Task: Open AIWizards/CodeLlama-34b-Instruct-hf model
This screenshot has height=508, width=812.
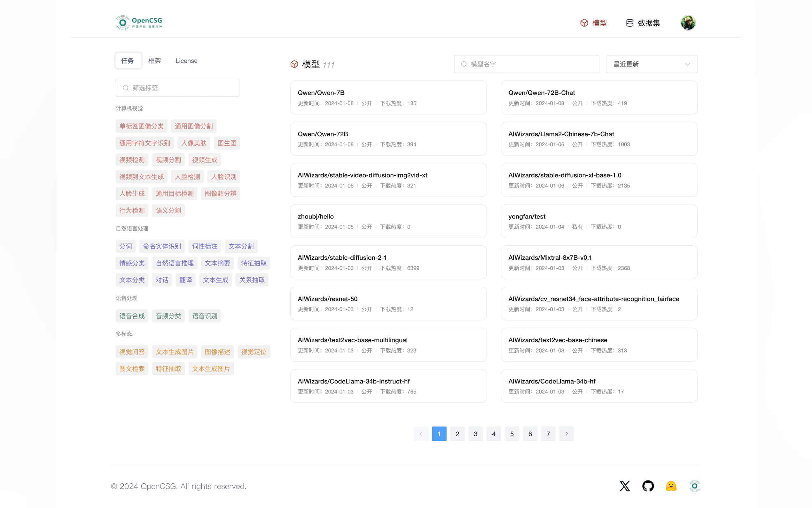Action: click(388, 386)
